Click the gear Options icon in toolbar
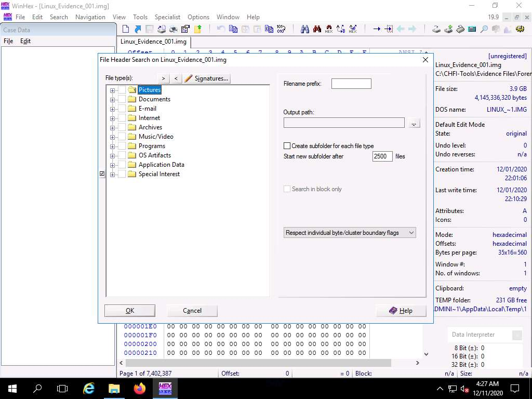 (x=520, y=29)
